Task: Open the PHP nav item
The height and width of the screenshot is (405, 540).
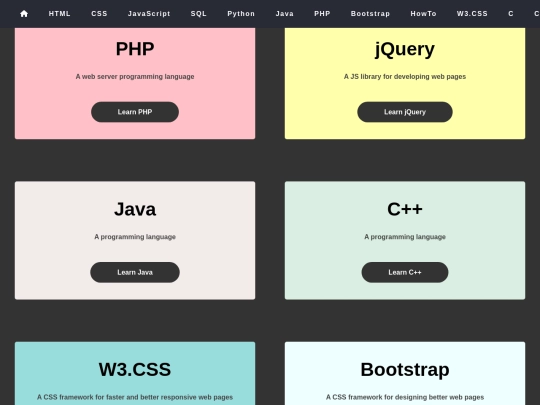Action: [x=322, y=14]
